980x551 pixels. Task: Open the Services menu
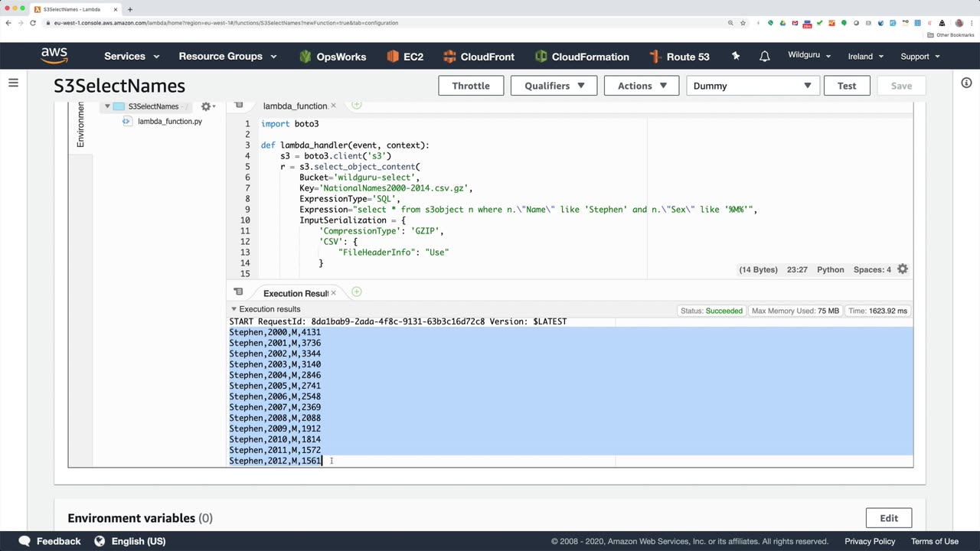[x=132, y=57]
